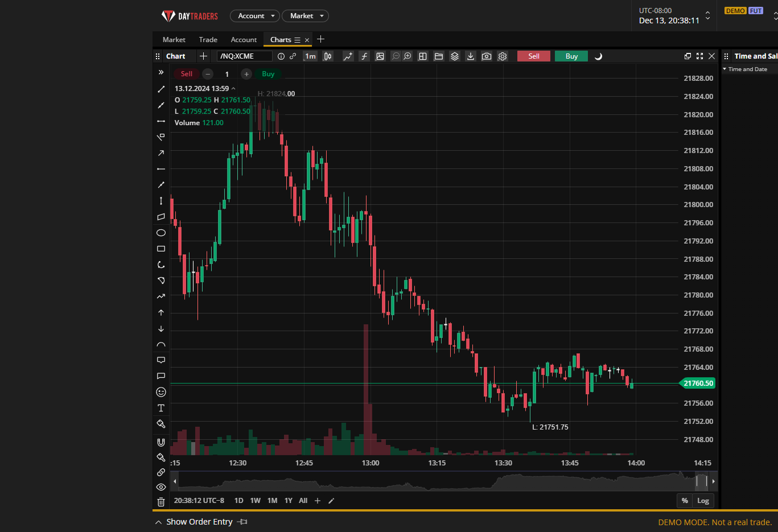Open the Market dropdown in header
Image resolution: width=778 pixels, height=532 pixels.
[x=305, y=16]
